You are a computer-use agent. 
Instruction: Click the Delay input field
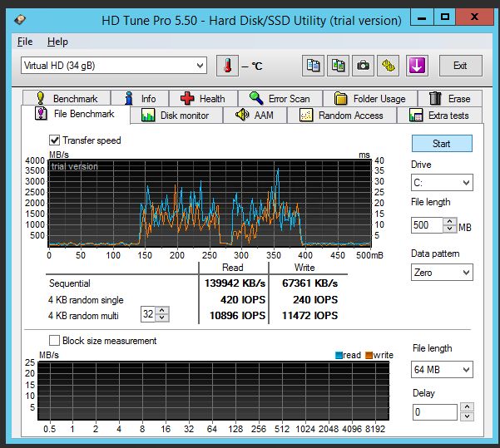tap(435, 412)
